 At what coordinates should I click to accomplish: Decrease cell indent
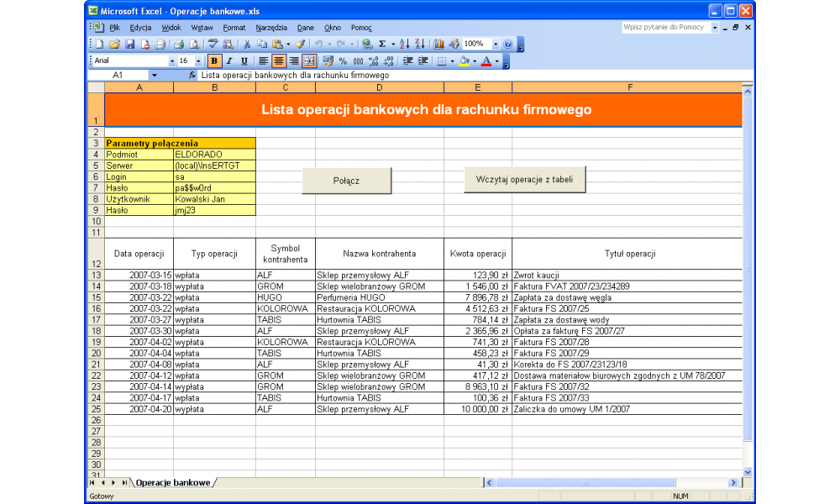point(407,61)
